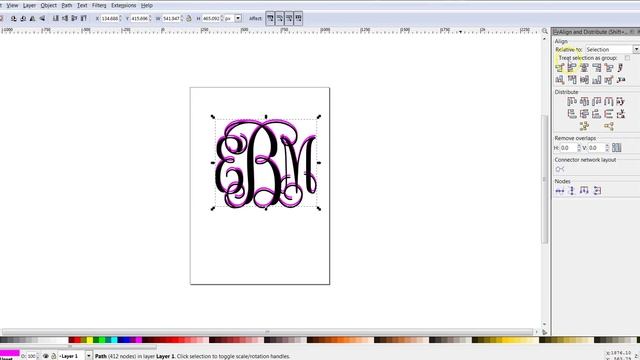640x360 pixels.
Task: Align left edges to anchor's right edge
Action: [x=609, y=68]
